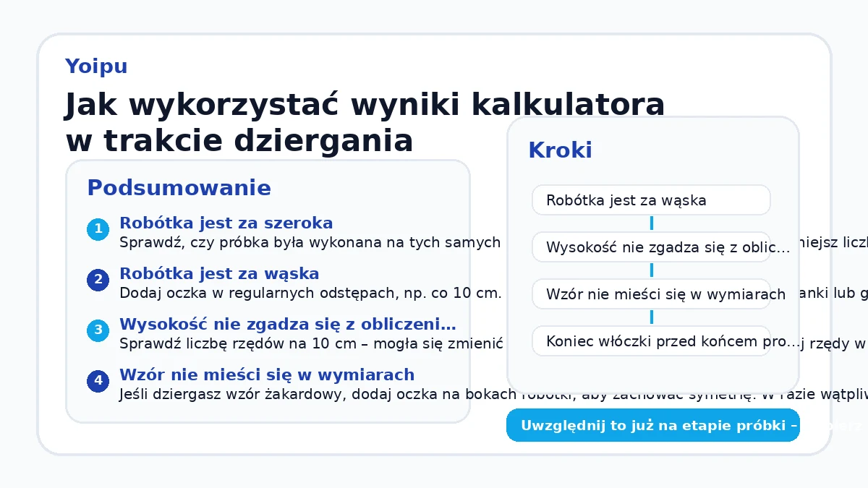Click the "Jak wykorzystać wyniki kalkulatora" headline
The image size is (868, 488).
coord(365,105)
